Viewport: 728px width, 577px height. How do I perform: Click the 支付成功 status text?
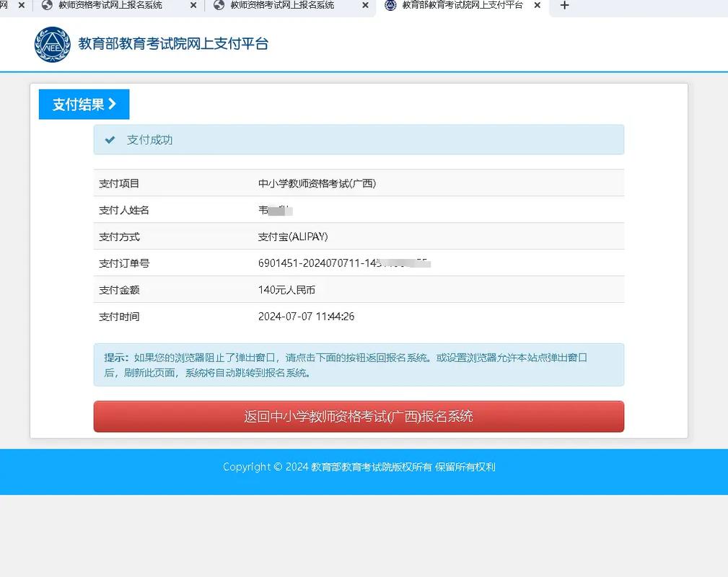point(149,140)
